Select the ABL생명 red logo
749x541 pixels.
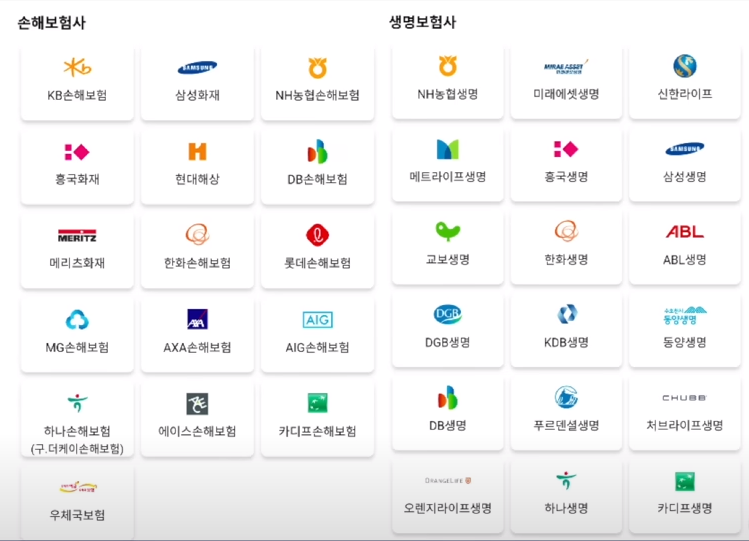click(x=685, y=232)
